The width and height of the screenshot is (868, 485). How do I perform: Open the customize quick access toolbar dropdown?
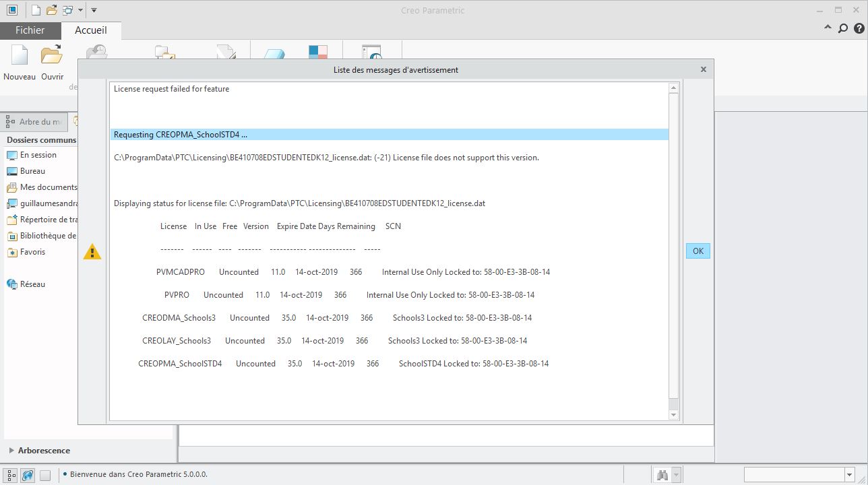(x=94, y=10)
